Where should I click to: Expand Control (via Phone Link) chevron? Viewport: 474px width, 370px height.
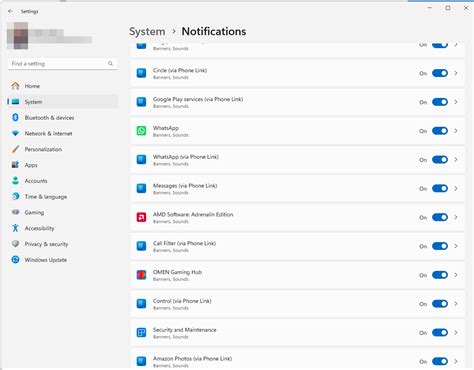pyautogui.click(x=456, y=304)
